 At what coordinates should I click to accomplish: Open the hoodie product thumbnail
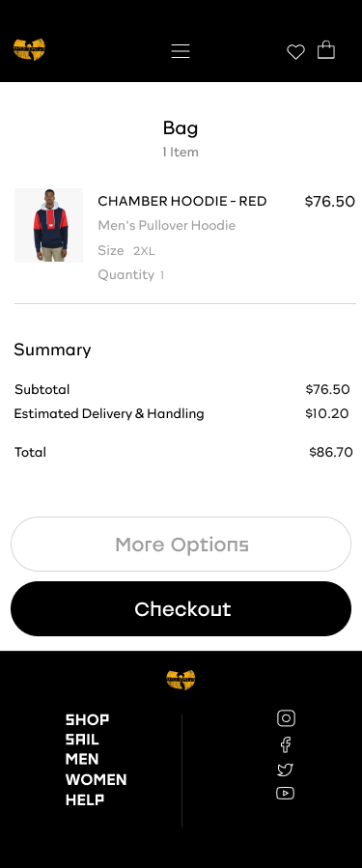pos(48,225)
